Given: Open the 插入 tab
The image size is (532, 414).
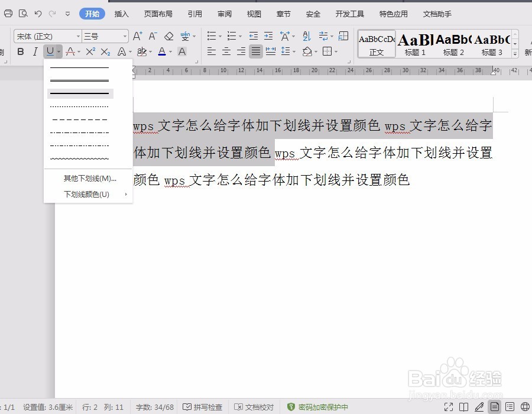Looking at the screenshot, I should point(121,14).
